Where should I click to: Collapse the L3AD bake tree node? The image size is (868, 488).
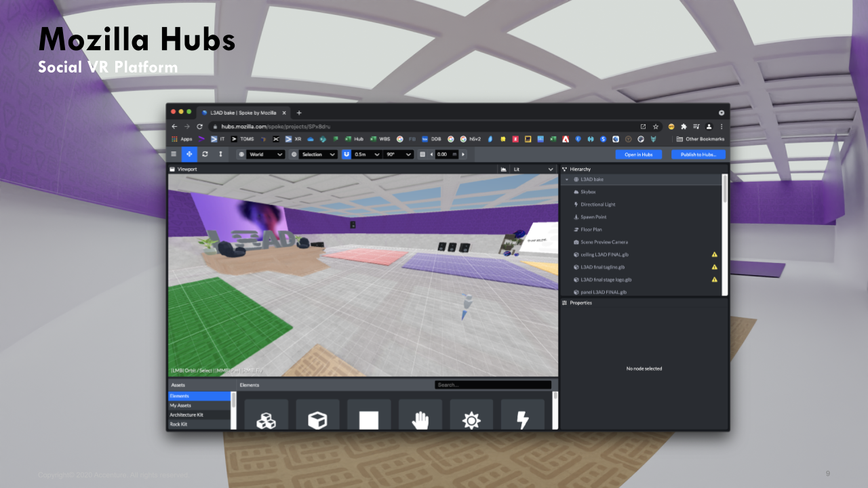[x=567, y=180]
